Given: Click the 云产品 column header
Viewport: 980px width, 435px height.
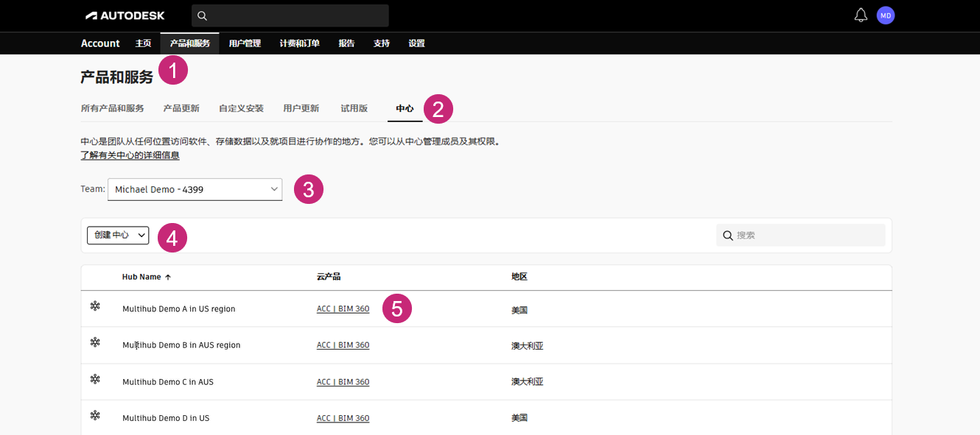Looking at the screenshot, I should [329, 277].
